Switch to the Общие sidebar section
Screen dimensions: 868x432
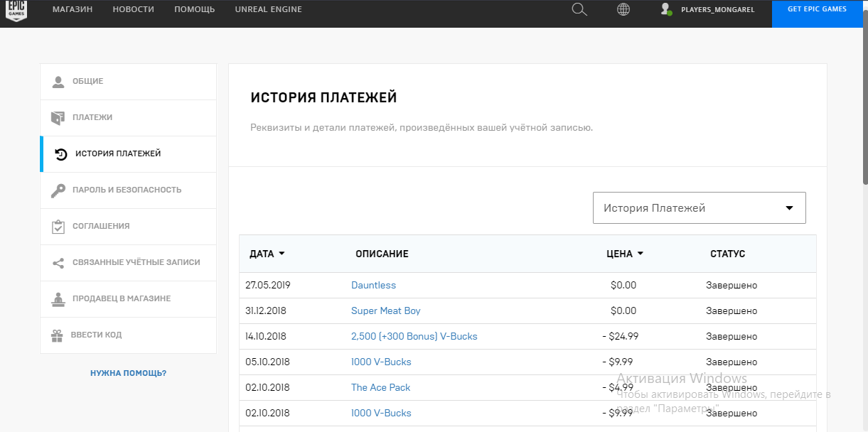pos(87,81)
